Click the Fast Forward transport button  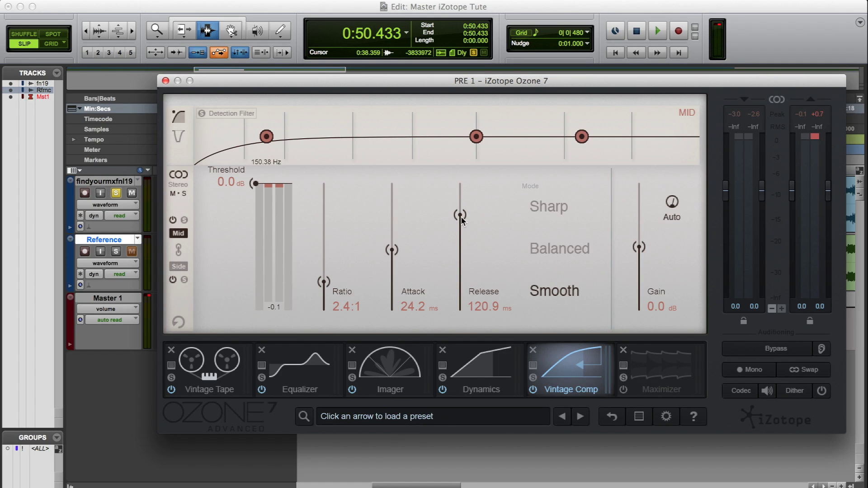657,53
